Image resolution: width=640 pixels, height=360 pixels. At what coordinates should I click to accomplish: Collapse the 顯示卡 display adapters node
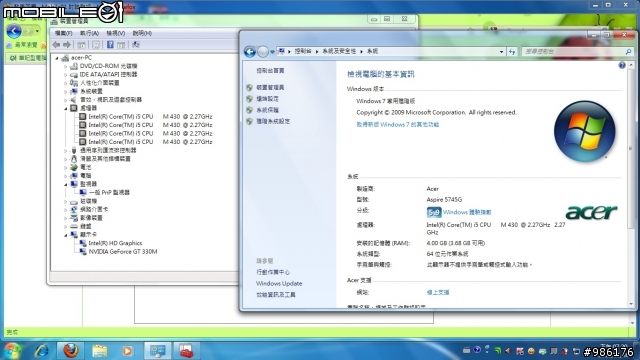click(x=65, y=235)
